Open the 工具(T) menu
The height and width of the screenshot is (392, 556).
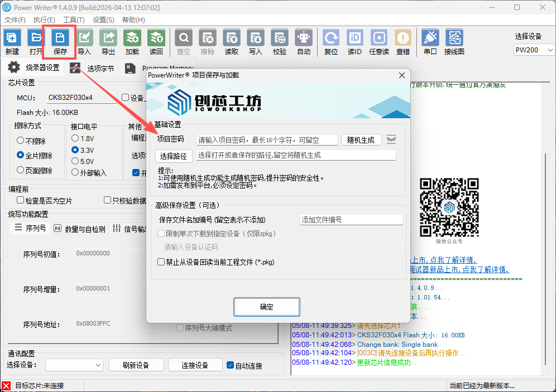coord(74,20)
